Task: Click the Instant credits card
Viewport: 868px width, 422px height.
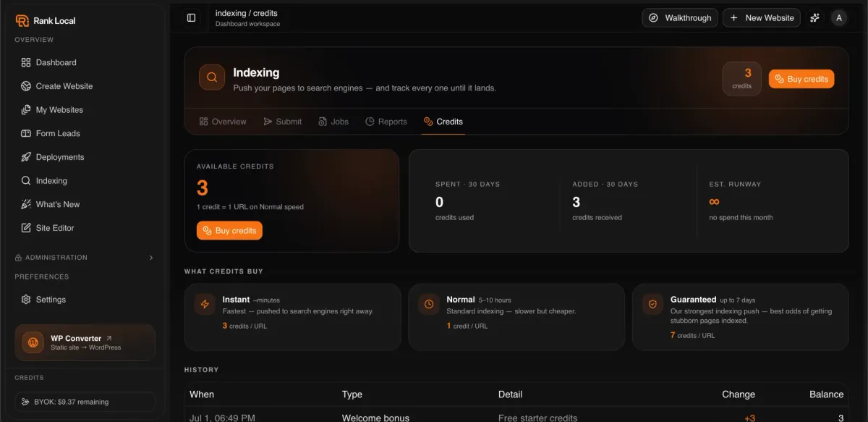Action: pos(293,317)
